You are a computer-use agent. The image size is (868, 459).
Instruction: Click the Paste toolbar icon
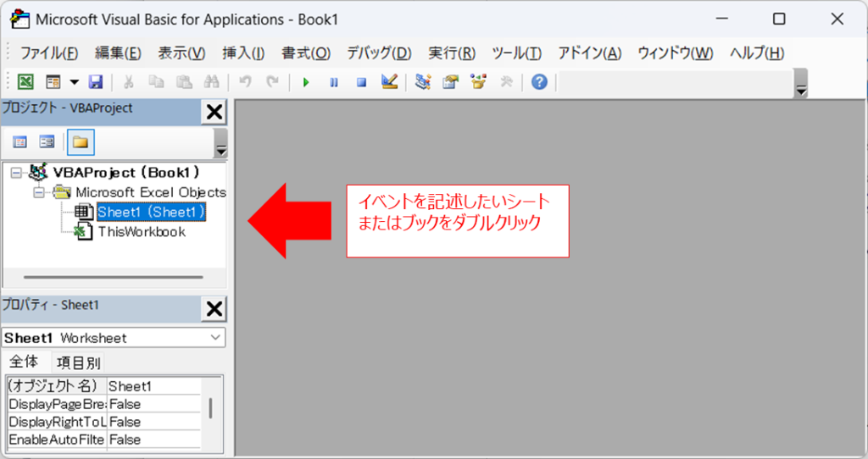coord(184,82)
